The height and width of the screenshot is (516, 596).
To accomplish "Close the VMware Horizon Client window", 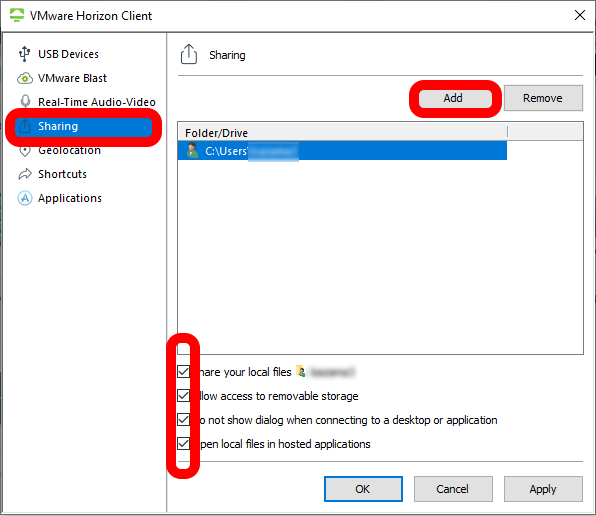I will point(580,15).
